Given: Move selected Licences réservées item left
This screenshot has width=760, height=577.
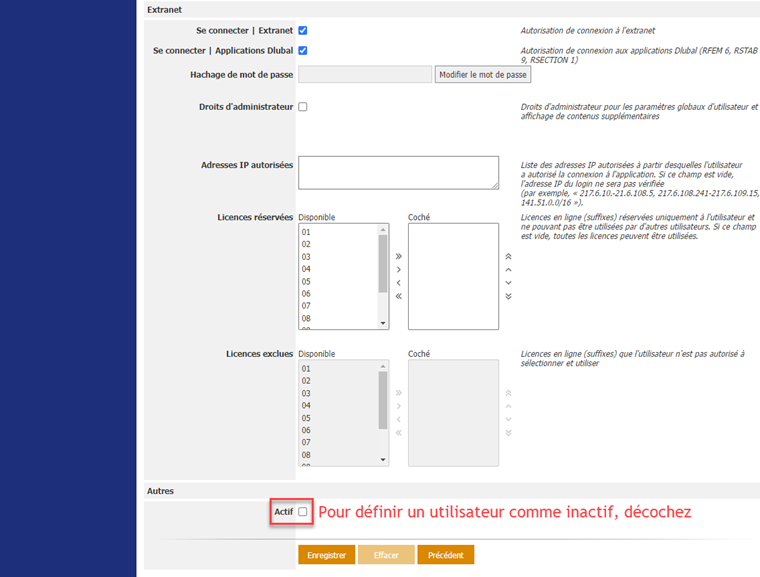Looking at the screenshot, I should pyautogui.click(x=398, y=283).
